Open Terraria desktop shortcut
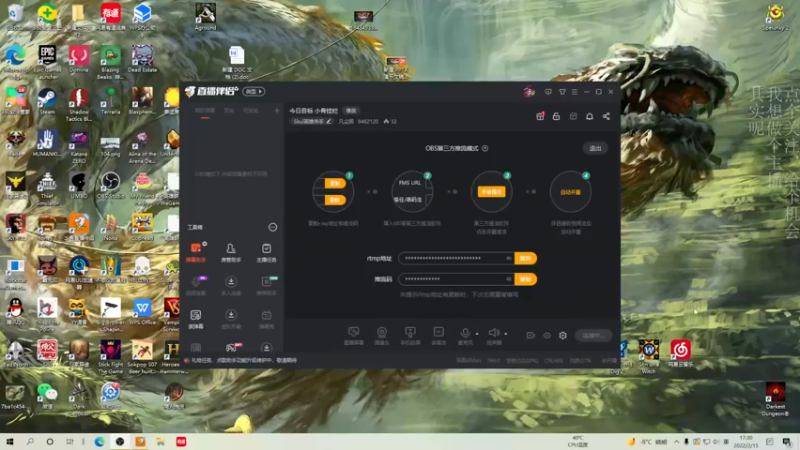800x450 pixels. click(110, 101)
